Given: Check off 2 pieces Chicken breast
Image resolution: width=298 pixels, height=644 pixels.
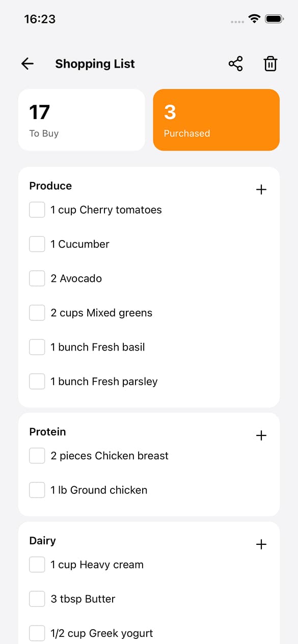Looking at the screenshot, I should 37,456.
